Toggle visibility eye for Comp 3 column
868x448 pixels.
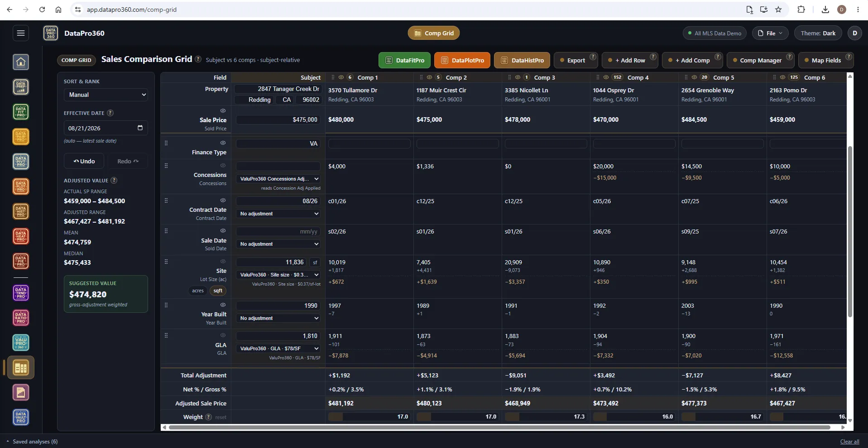pos(518,77)
